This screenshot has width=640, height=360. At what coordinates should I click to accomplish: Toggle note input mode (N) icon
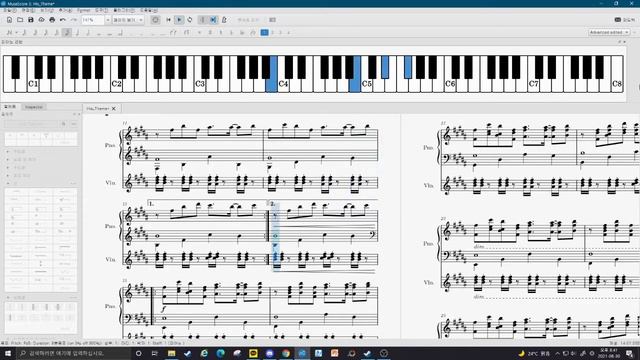click(x=9, y=32)
